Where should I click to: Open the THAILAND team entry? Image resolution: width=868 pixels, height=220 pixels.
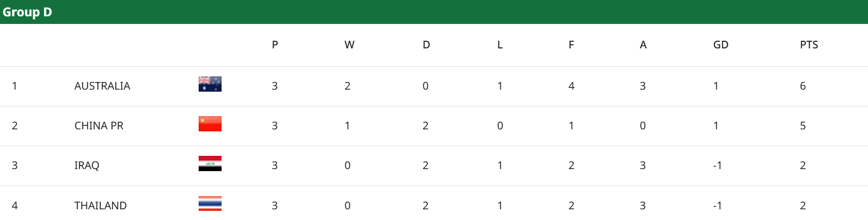point(100,206)
